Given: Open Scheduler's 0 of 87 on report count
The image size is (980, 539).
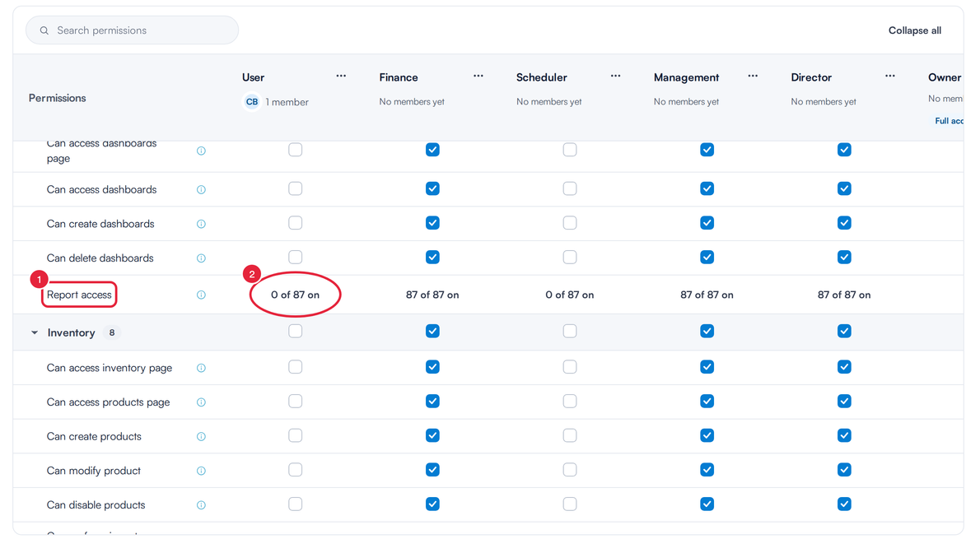Looking at the screenshot, I should point(569,295).
